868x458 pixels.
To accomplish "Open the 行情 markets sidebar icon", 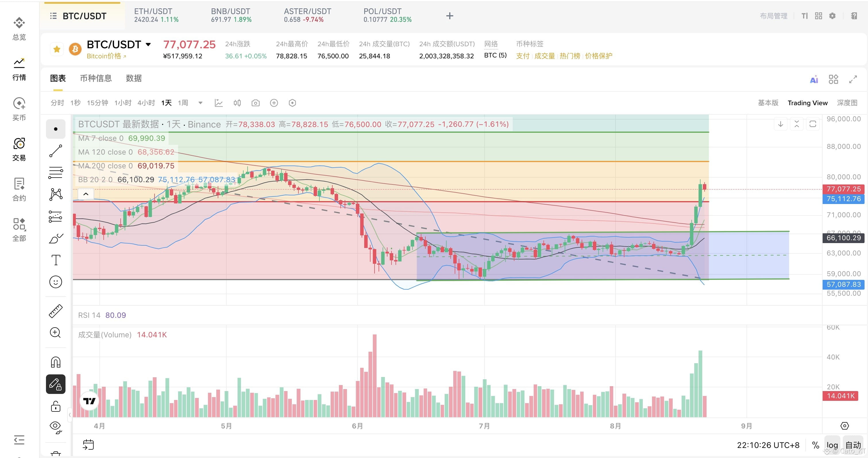I will [x=19, y=69].
